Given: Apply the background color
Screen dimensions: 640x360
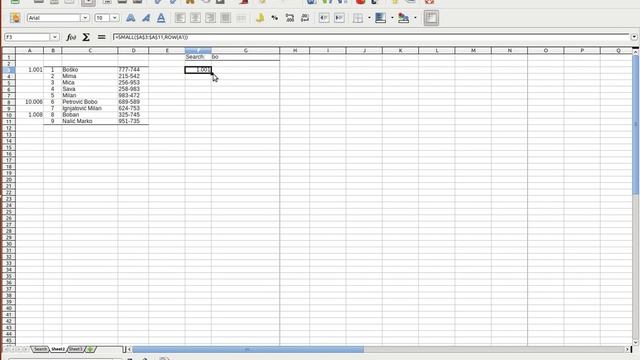Looking at the screenshot, I should pyautogui.click(x=380, y=18).
